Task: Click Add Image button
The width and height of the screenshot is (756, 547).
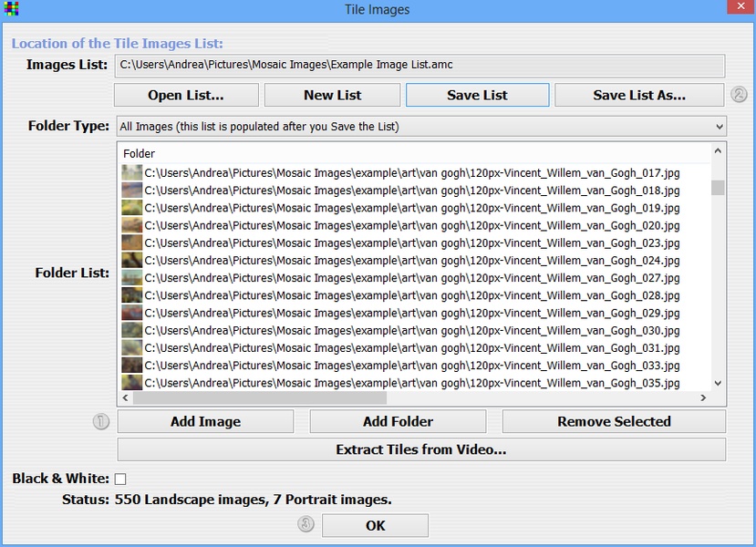Action: tap(205, 421)
